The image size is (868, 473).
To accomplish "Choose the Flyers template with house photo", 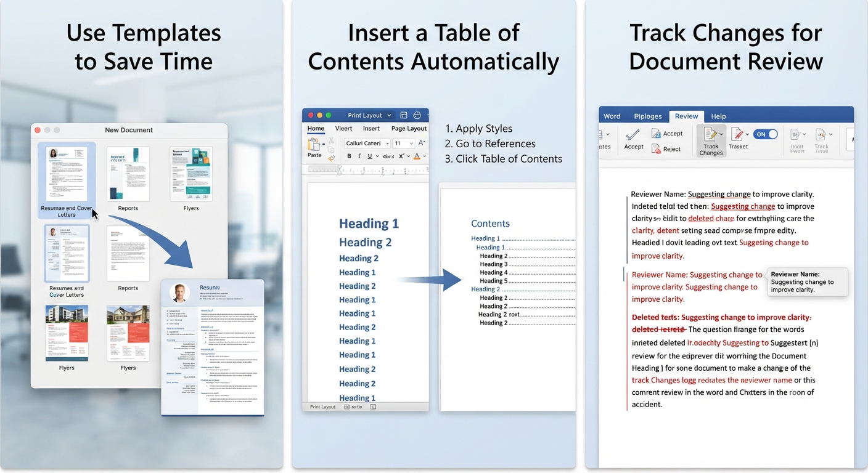I will (128, 333).
